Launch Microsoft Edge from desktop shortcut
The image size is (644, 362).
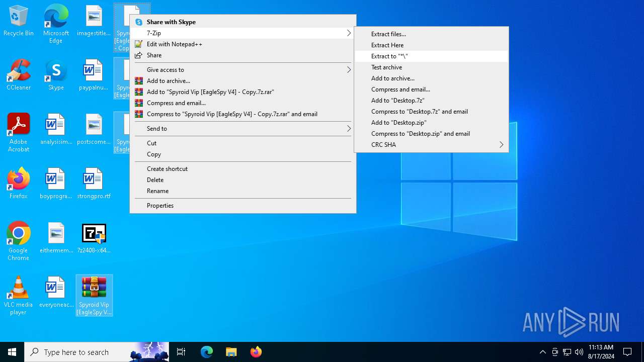pyautogui.click(x=56, y=24)
